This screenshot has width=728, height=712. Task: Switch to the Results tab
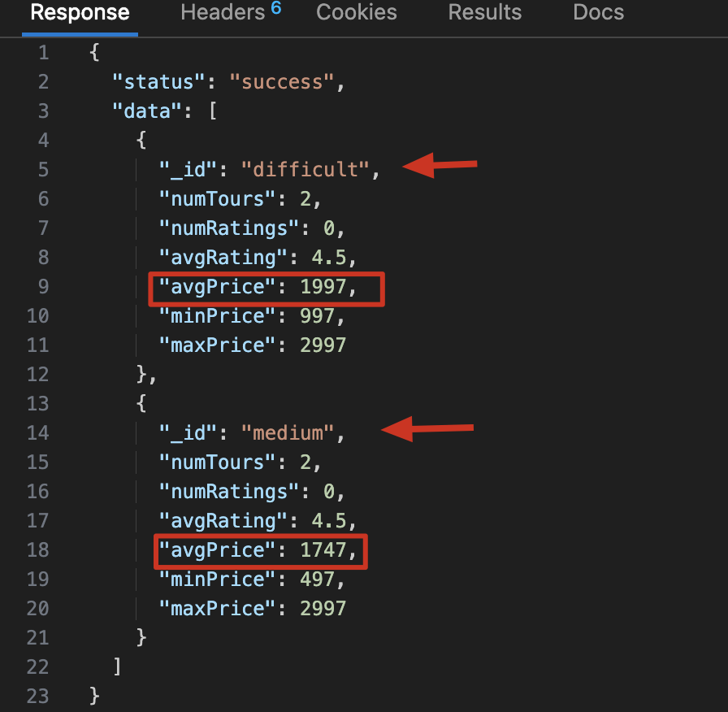[x=486, y=13]
